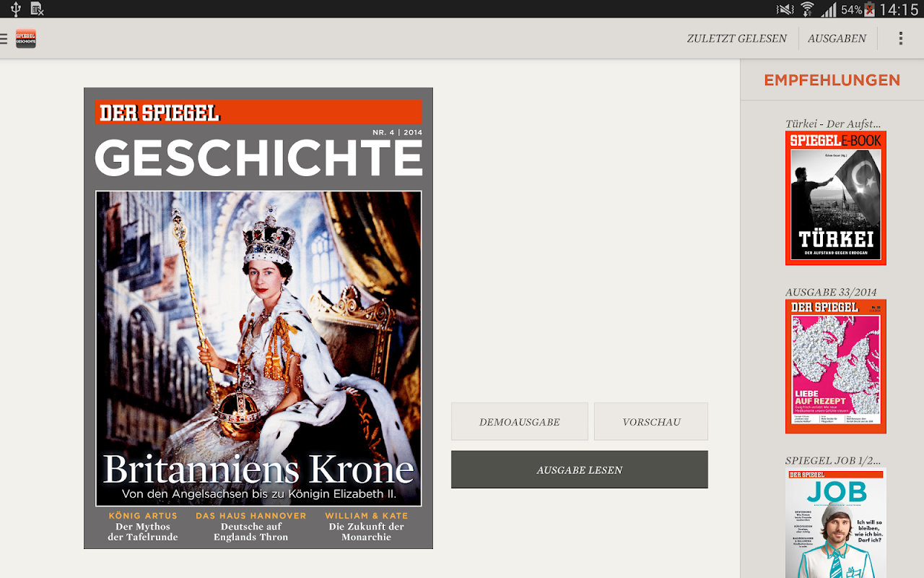Screen dimensions: 924x578
Task: Select the 'AUSGABE 33/2014' label
Action: point(831,292)
